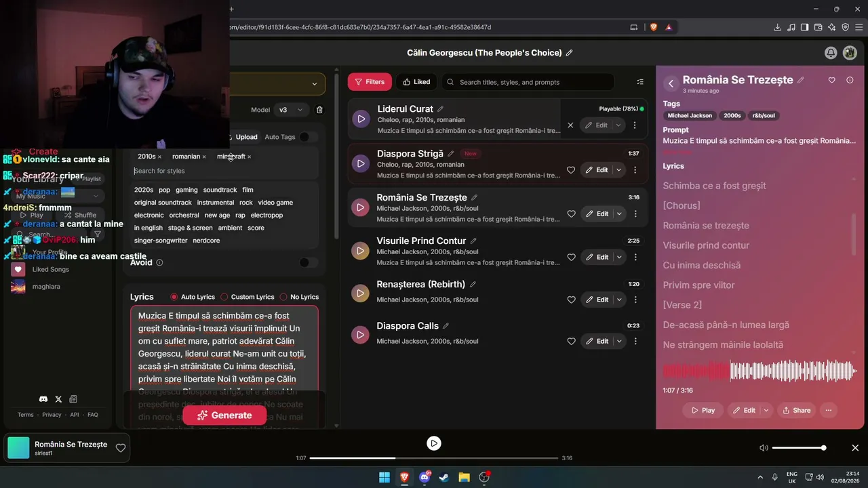Viewport: 868px width, 488px height.
Task: Rename Diaspora Calls with the pencil icon
Action: [446, 326]
